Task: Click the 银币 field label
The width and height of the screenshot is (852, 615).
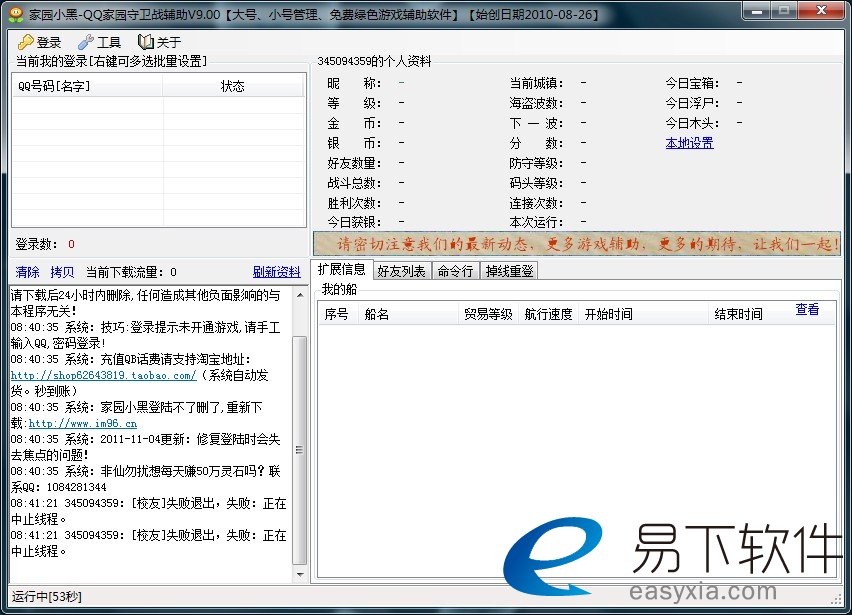Action: pyautogui.click(x=354, y=143)
